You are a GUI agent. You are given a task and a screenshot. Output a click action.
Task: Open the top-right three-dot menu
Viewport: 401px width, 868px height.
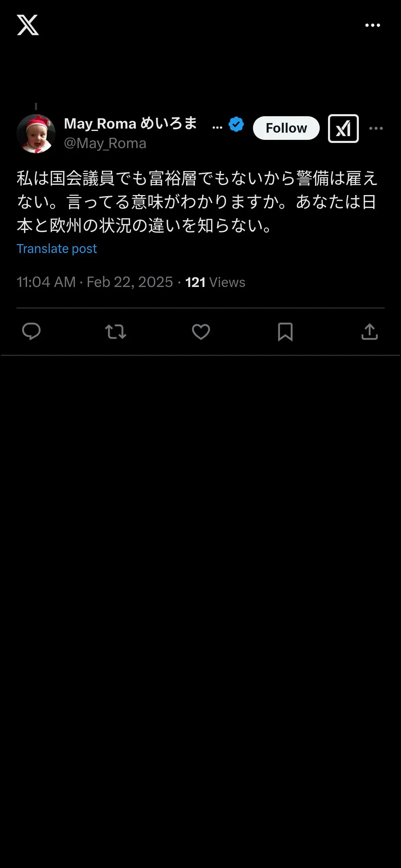click(x=373, y=25)
